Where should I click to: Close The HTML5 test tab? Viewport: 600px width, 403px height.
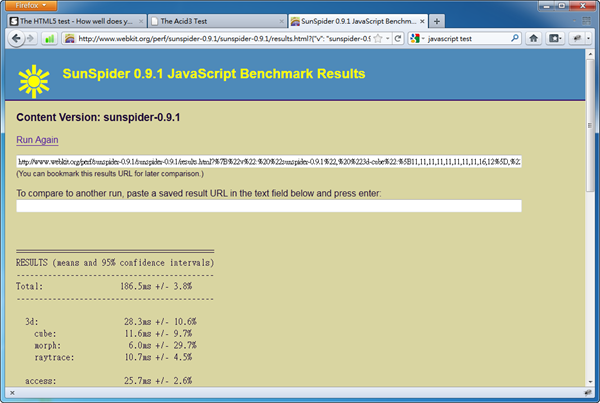pos(141,21)
